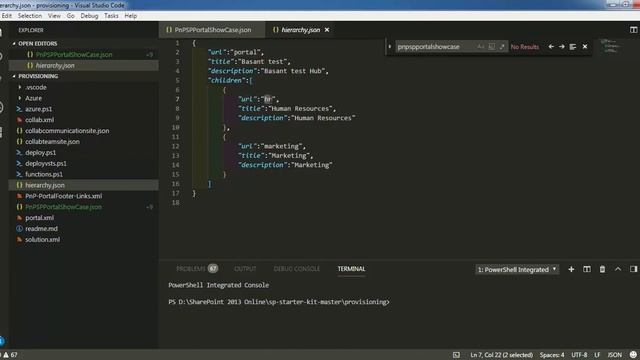Maximize panel with up chevron
The height and width of the screenshot is (360, 640).
click(618, 269)
